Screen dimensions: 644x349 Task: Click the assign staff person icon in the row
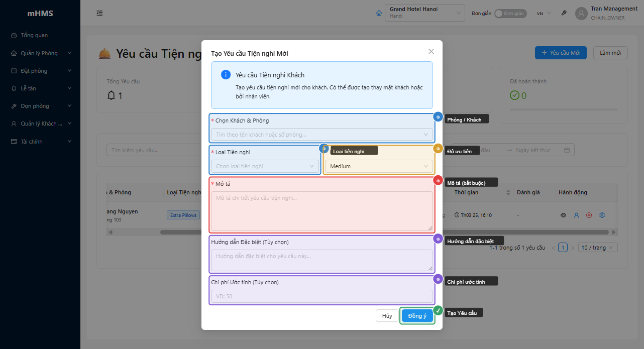[576, 215]
